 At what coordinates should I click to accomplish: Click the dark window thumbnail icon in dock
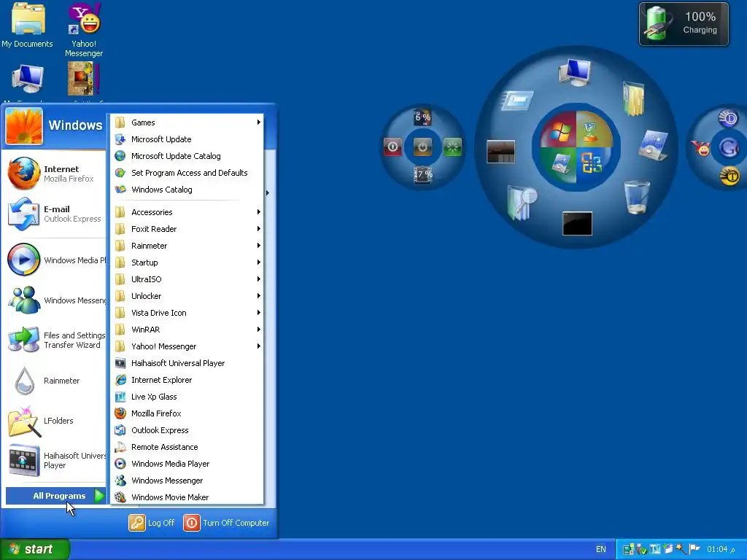(x=500, y=152)
